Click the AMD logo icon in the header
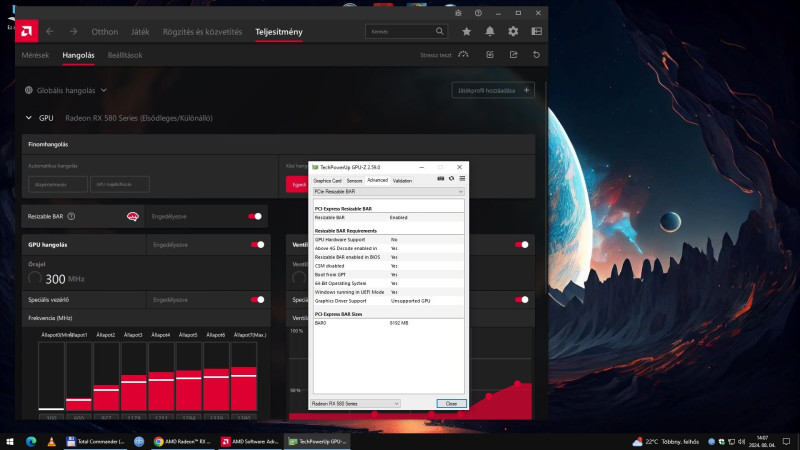This screenshot has width=800, height=450. click(27, 32)
